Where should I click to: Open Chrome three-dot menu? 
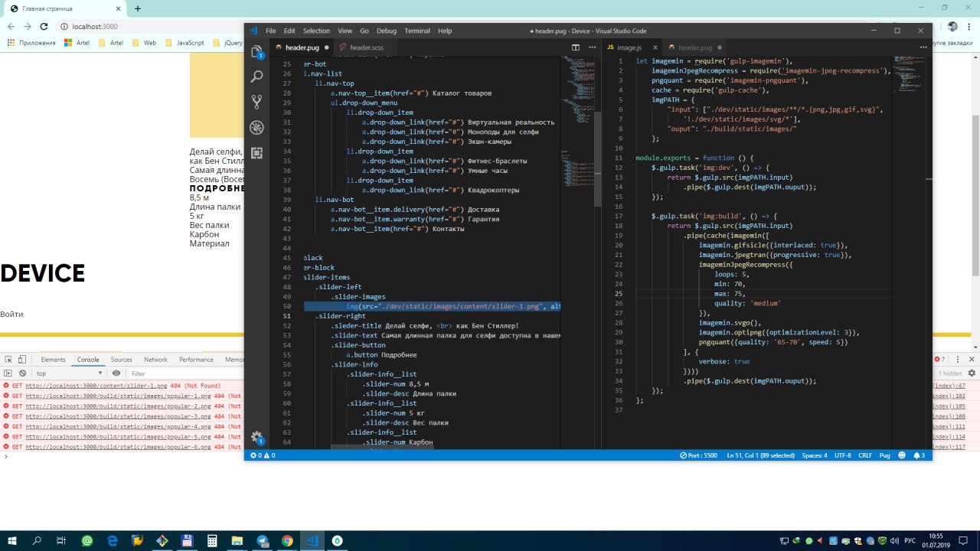(x=971, y=26)
